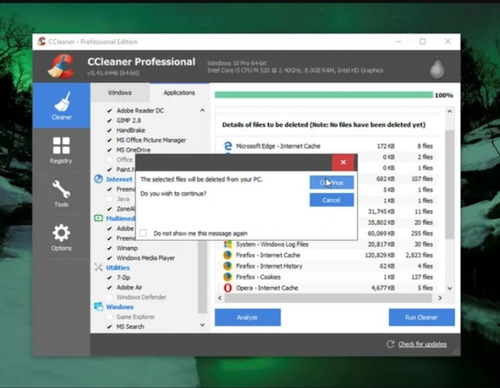500x388 pixels.
Task: Switch to the Applications tab
Action: click(179, 92)
